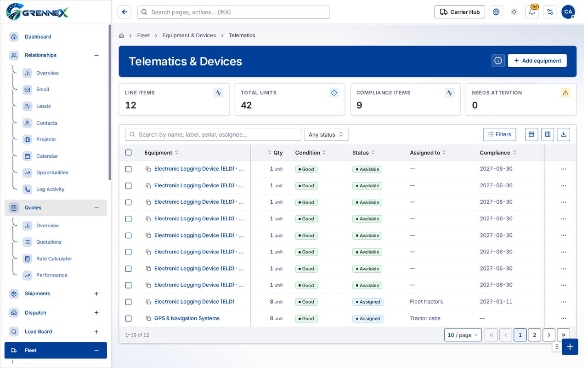Click the sidebar vertical scrollbar

[110, 102]
